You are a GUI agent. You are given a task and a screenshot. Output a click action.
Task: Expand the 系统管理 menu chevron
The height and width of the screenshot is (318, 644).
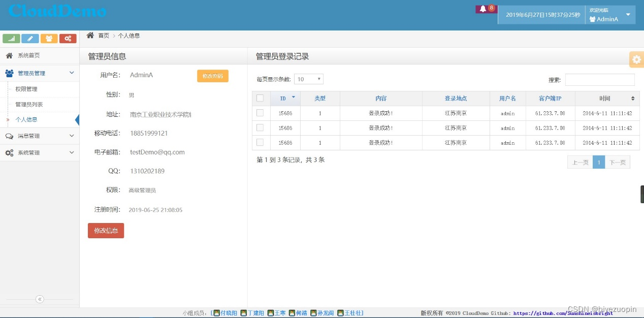[x=72, y=153]
